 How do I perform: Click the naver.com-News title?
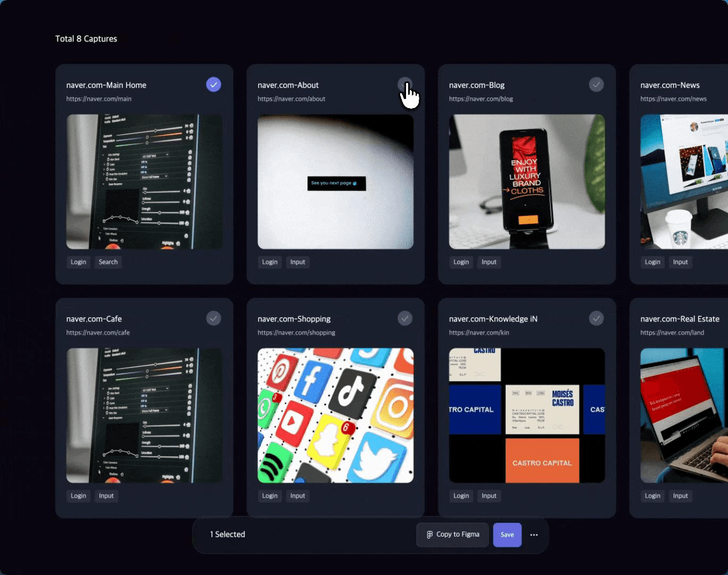pyautogui.click(x=669, y=85)
